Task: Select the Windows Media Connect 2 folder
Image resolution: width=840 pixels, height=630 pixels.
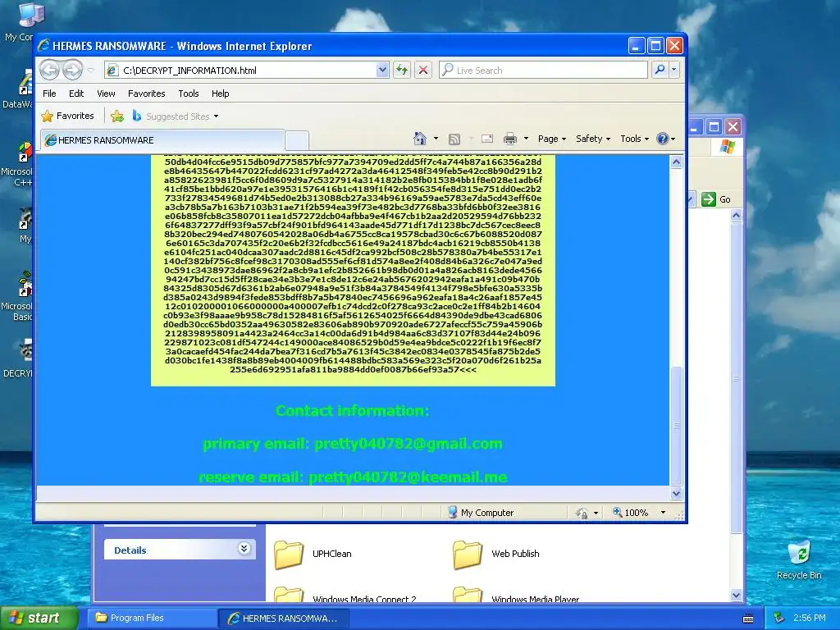Action: (345, 596)
